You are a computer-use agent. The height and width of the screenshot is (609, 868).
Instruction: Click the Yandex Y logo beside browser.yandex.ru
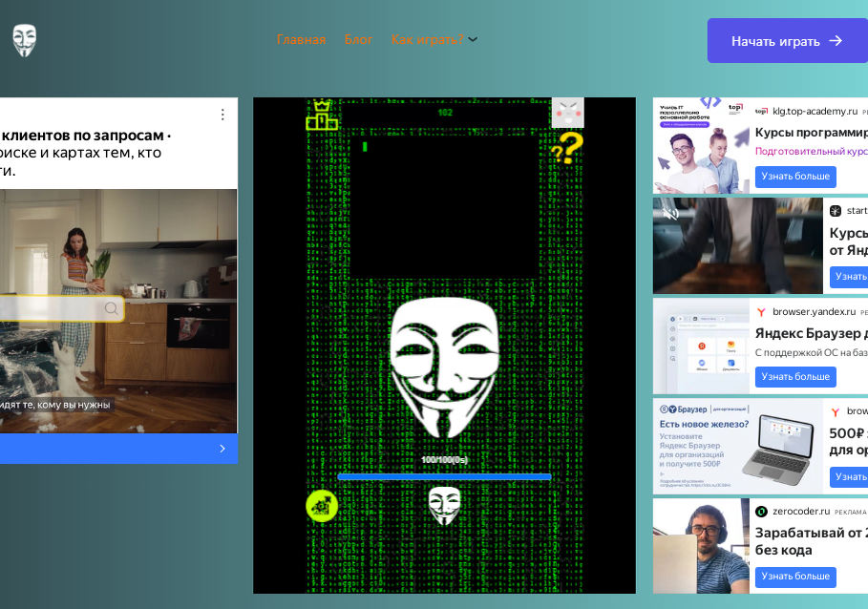[761, 312]
